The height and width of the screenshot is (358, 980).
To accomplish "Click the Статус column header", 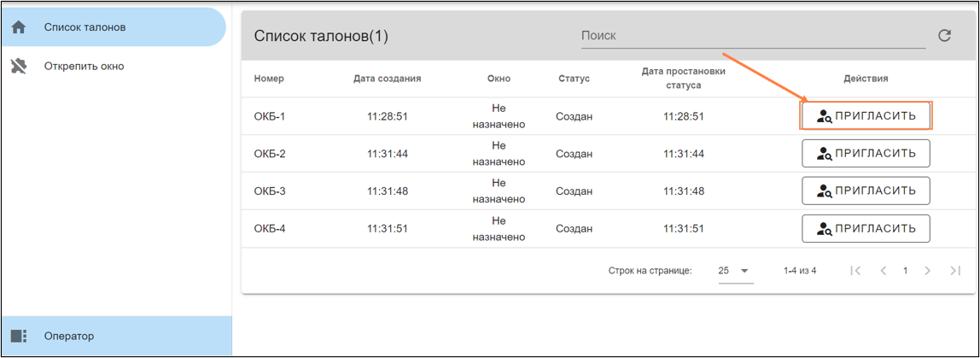I will 574,79.
